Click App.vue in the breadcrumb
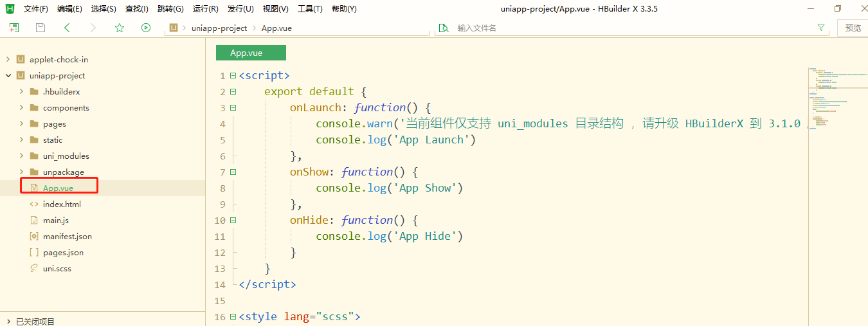The height and width of the screenshot is (326, 868). [276, 28]
